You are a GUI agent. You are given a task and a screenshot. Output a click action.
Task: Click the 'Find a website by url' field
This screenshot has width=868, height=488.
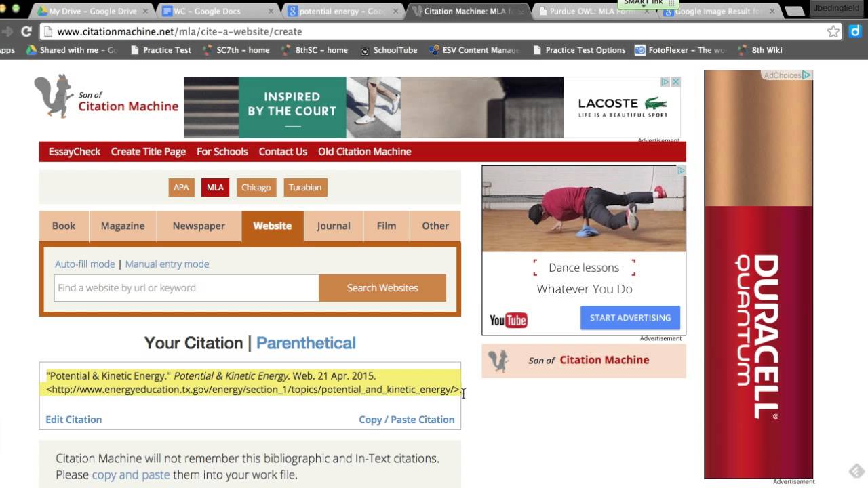186,288
